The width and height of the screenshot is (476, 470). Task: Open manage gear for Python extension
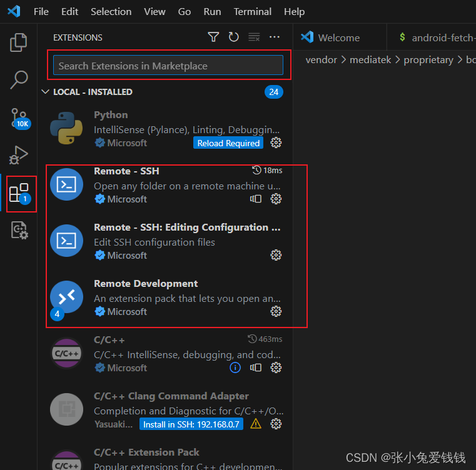click(x=276, y=142)
